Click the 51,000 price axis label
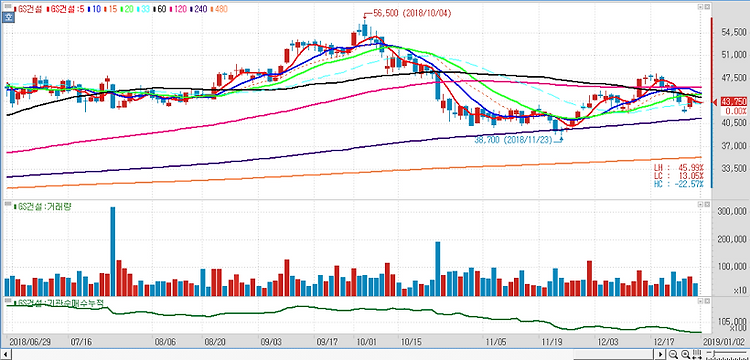 (734, 55)
